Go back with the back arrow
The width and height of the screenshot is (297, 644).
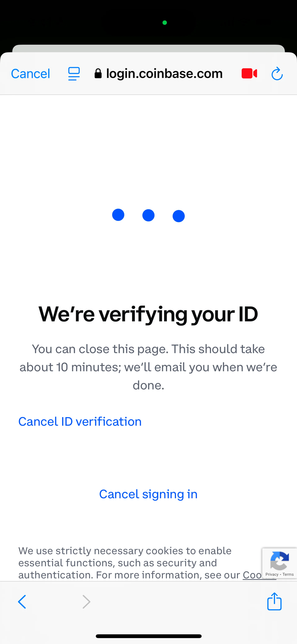coord(22,601)
